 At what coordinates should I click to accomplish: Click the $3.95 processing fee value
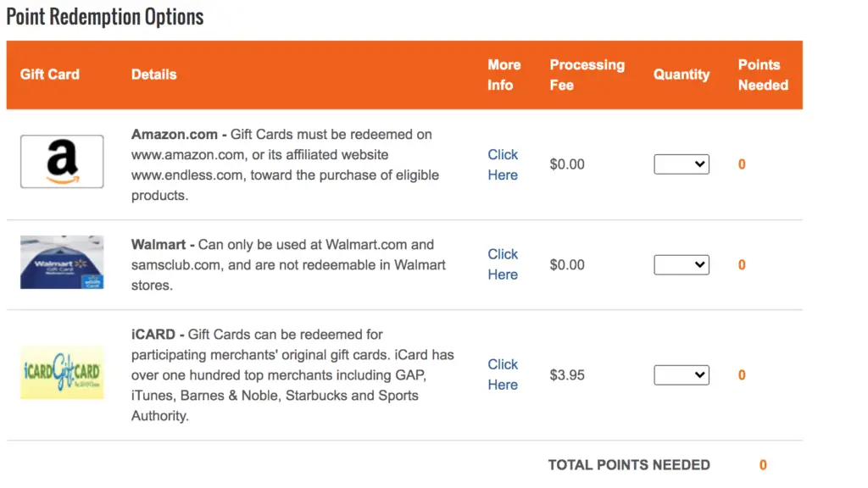[x=567, y=375]
